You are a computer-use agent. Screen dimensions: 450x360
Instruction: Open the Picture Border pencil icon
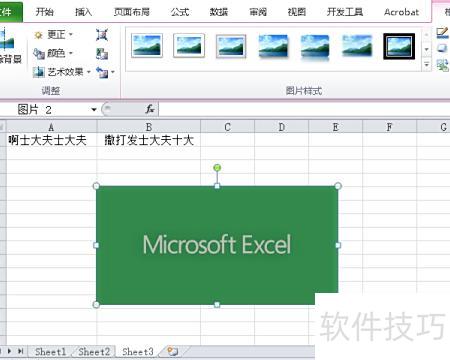coord(442,33)
